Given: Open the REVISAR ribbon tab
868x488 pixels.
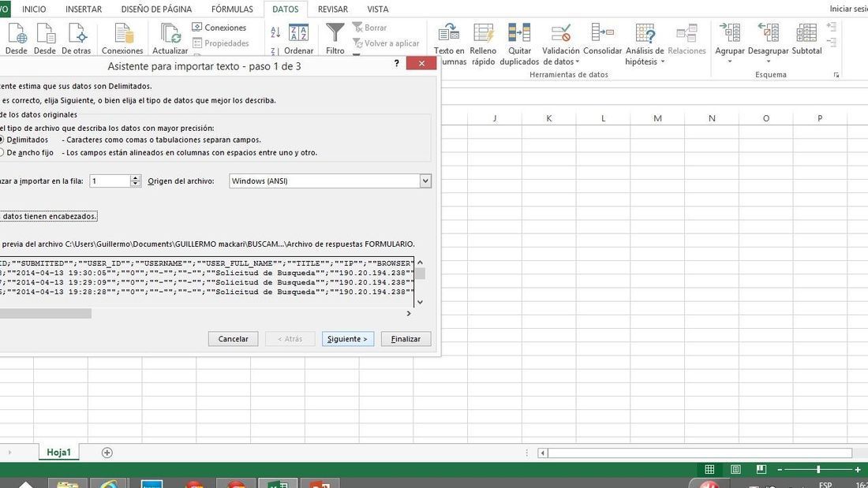Looking at the screenshot, I should click(x=333, y=9).
